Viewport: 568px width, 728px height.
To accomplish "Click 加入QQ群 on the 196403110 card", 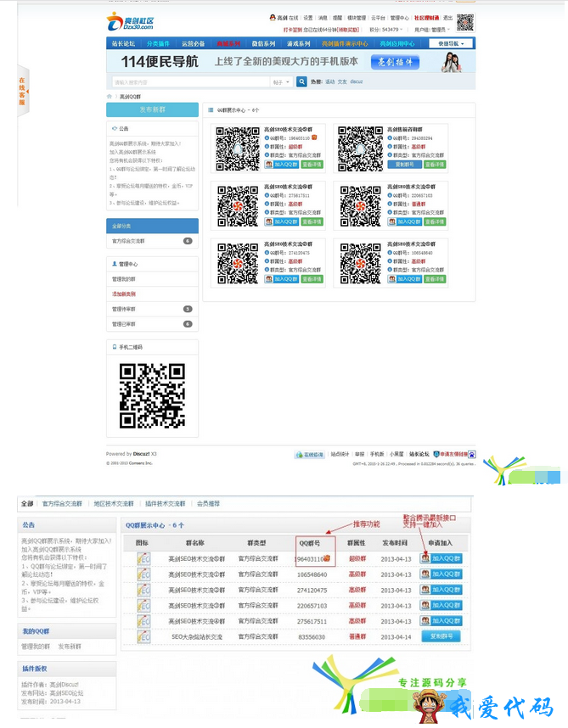I will click(x=281, y=165).
